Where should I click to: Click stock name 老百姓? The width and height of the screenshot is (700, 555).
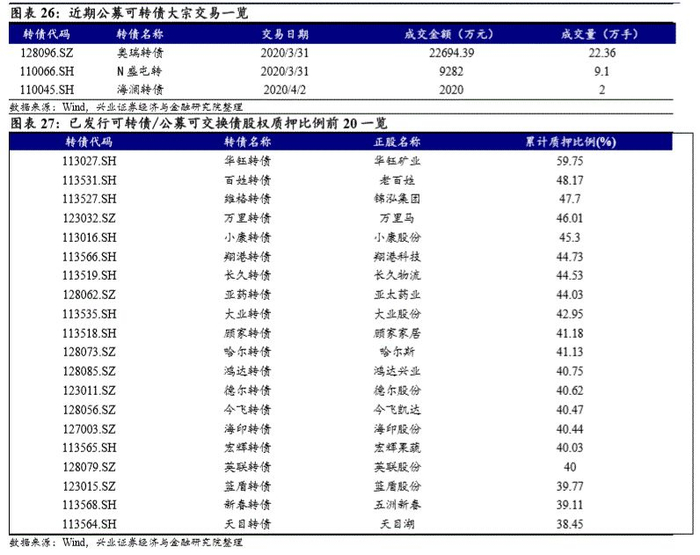click(397, 180)
